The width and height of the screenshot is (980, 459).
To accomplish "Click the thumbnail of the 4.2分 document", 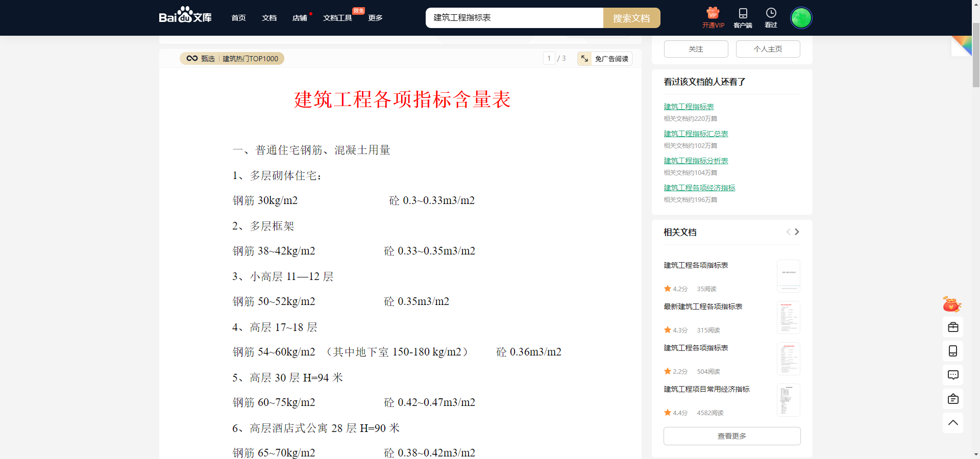I will click(x=789, y=276).
